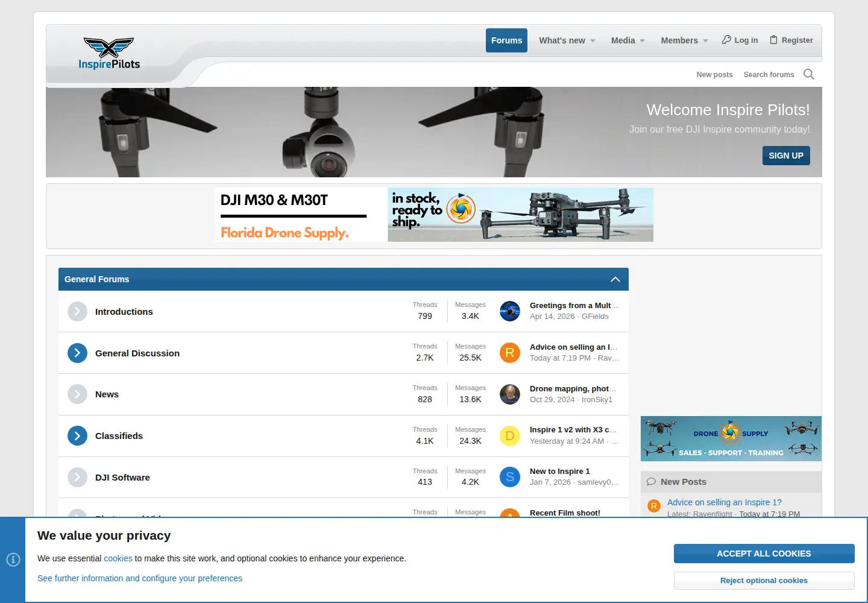Click the DJI Software chevron icon
Image resolution: width=868 pixels, height=603 pixels.
coord(77,478)
